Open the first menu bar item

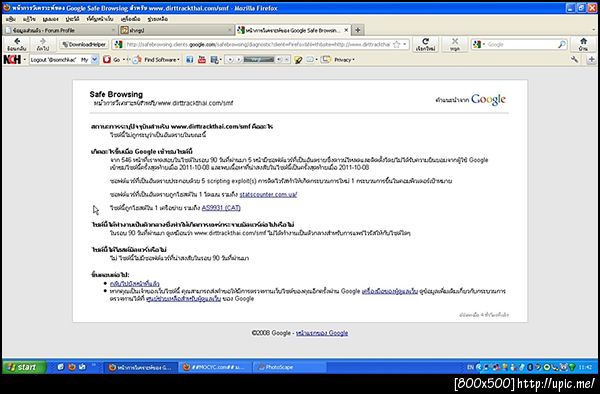click(11, 19)
